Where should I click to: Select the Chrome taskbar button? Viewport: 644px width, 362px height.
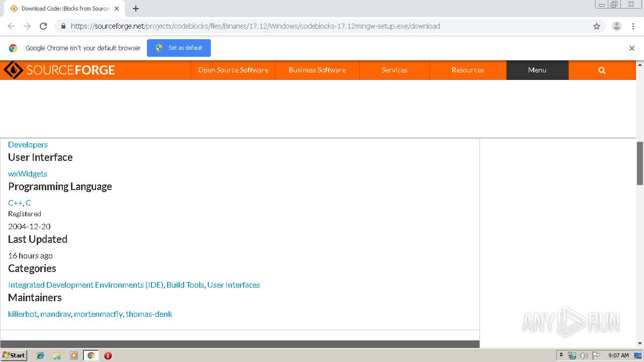click(x=91, y=355)
